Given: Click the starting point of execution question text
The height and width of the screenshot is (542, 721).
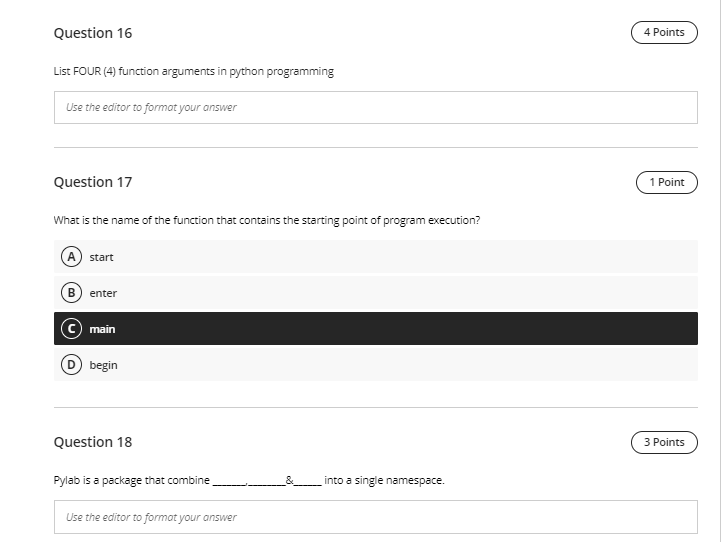Looking at the screenshot, I should (267, 220).
